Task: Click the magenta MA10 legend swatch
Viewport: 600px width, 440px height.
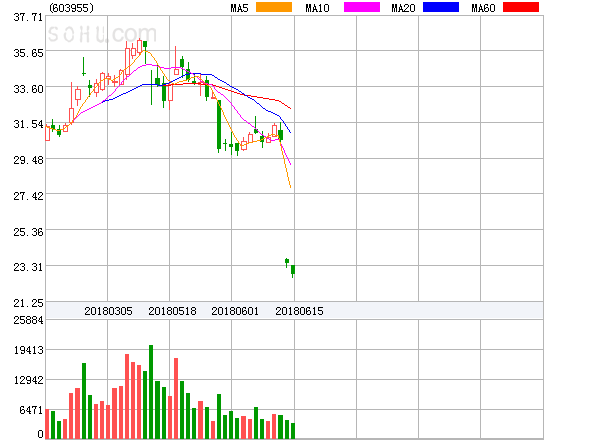Action: tap(362, 7)
